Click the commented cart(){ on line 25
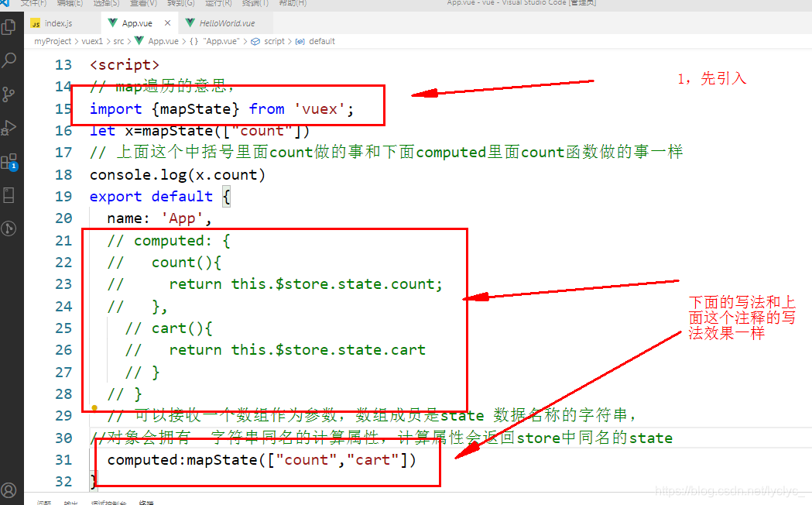Image resolution: width=812 pixels, height=505 pixels. 168,328
